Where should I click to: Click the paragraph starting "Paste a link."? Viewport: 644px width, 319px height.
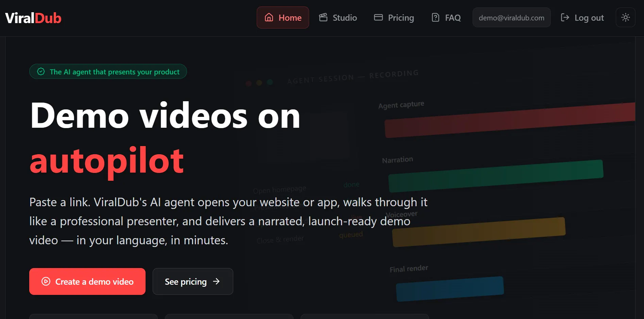[228, 221]
